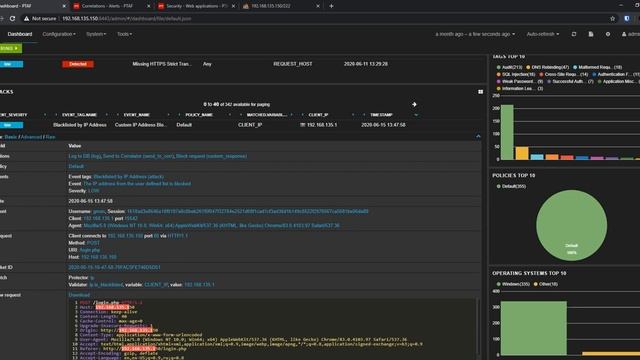Image resolution: width=640 pixels, height=360 pixels.
Task: Select the Blacklisted by IP Address row cell
Action: tap(80, 125)
